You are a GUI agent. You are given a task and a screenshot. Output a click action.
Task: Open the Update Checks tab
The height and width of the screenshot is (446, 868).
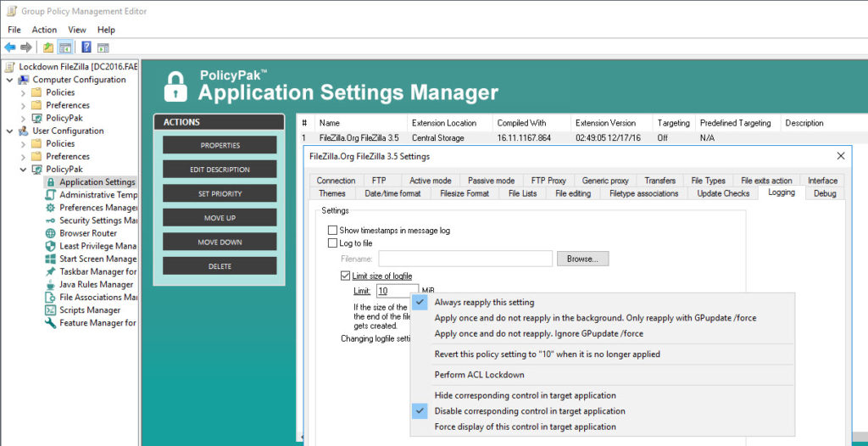(723, 193)
